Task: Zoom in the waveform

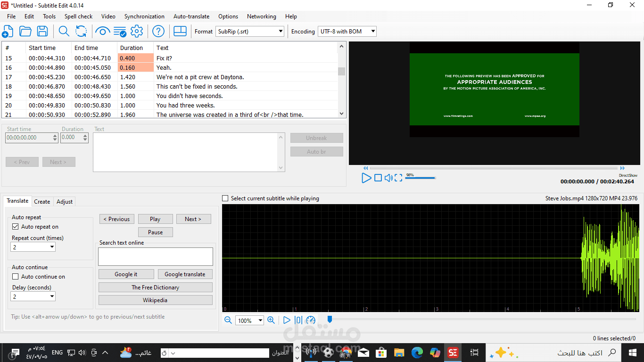Action: (271, 320)
